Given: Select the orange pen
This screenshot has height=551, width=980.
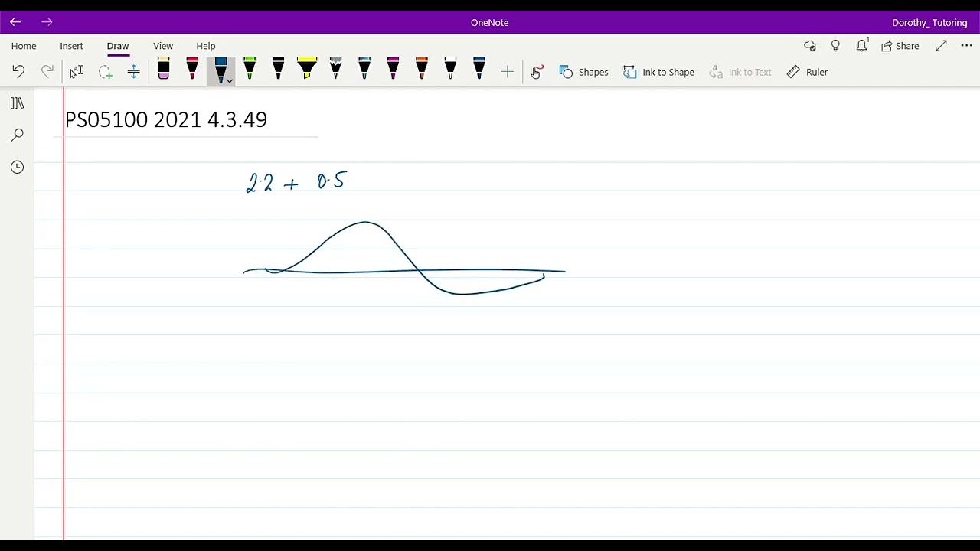Looking at the screenshot, I should (422, 70).
